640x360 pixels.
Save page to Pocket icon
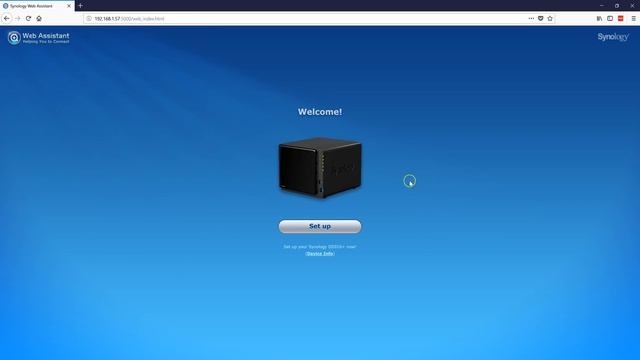540,18
